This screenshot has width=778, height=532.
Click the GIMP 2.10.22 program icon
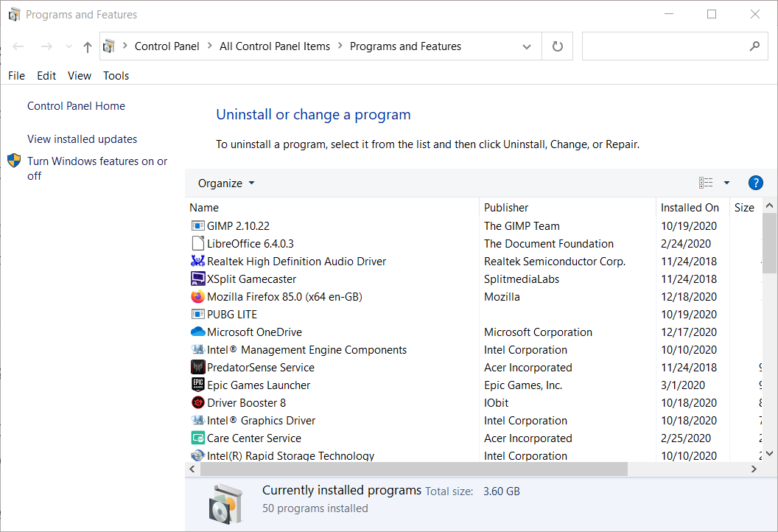pyautogui.click(x=198, y=225)
